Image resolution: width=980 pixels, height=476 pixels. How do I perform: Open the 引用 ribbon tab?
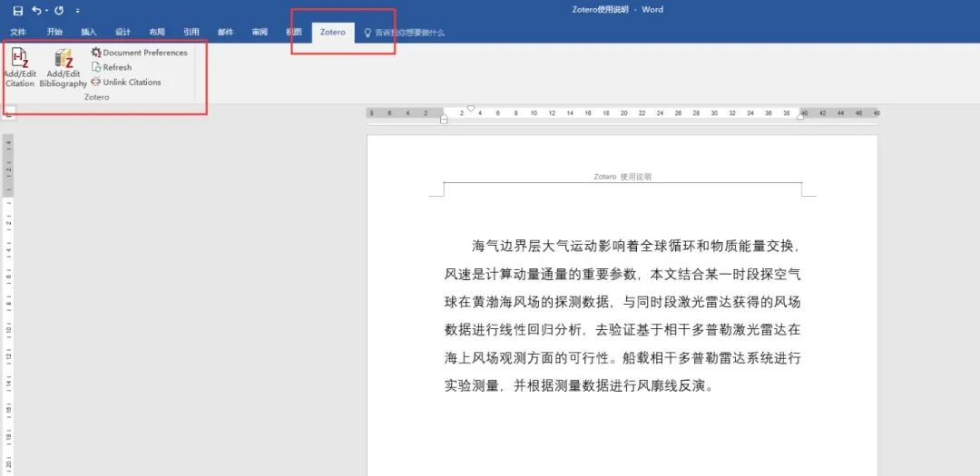click(191, 32)
